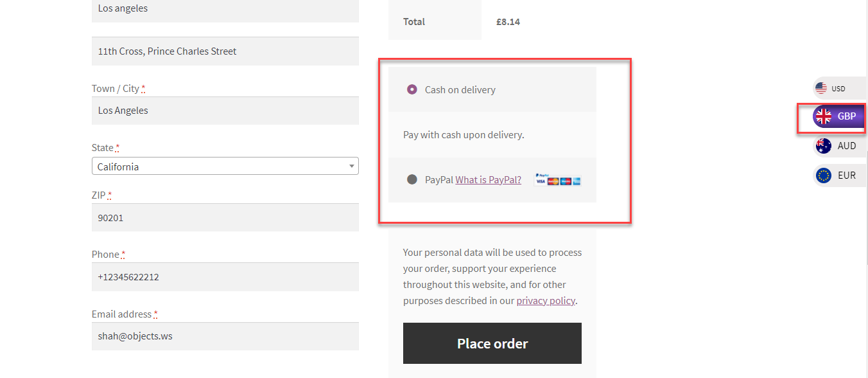This screenshot has width=868, height=378.
Task: Click the £8.14 order total amount
Action: (508, 22)
